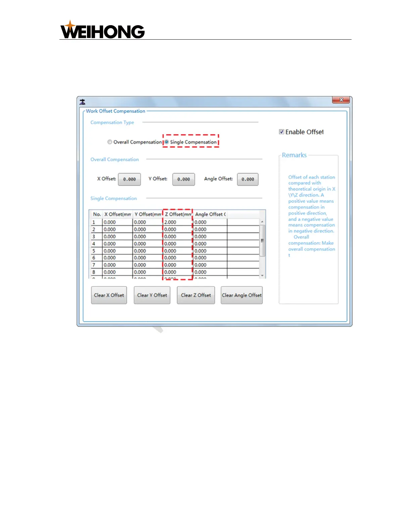Click the Weihong logo in header

102,30
